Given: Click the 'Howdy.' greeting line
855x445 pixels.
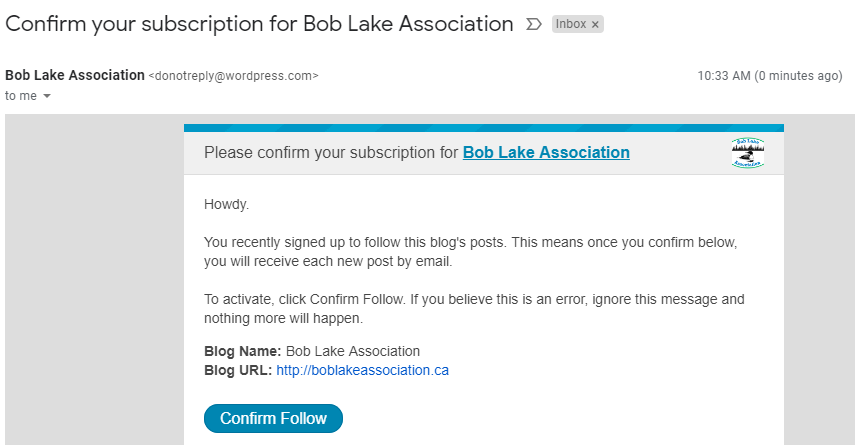Looking at the screenshot, I should [226, 205].
